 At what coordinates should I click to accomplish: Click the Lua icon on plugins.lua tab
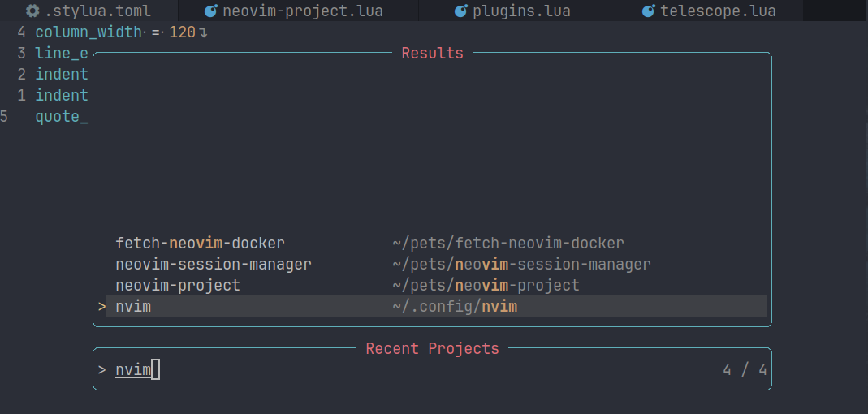coord(461,11)
